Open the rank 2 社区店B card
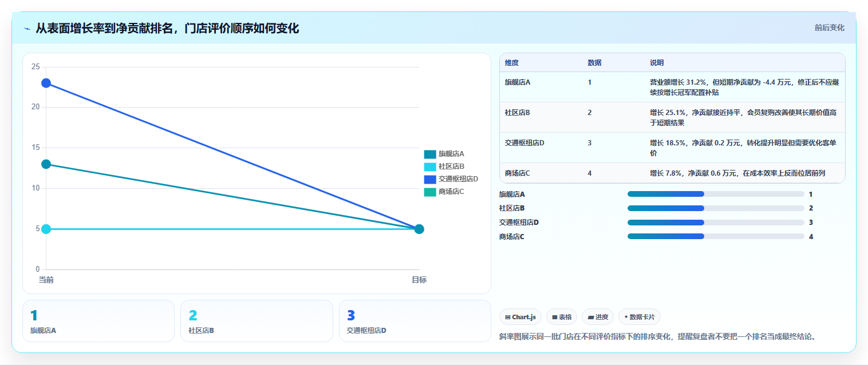The width and height of the screenshot is (868, 365). (x=257, y=321)
